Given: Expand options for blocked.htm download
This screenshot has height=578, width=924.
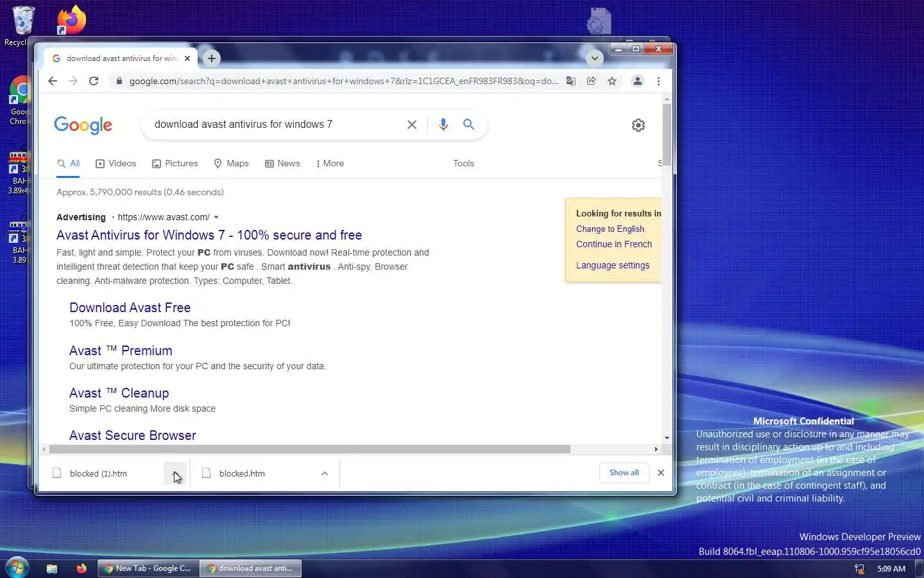Looking at the screenshot, I should coord(325,473).
